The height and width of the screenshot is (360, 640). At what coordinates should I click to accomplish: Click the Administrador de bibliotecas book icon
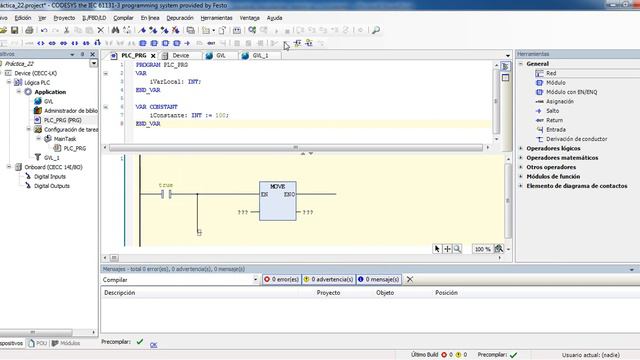pos(38,111)
